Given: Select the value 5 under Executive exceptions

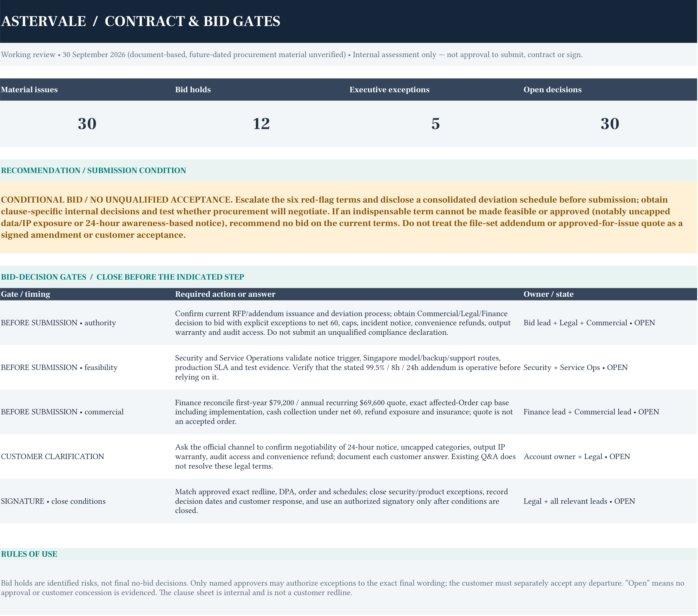Looking at the screenshot, I should tap(435, 124).
